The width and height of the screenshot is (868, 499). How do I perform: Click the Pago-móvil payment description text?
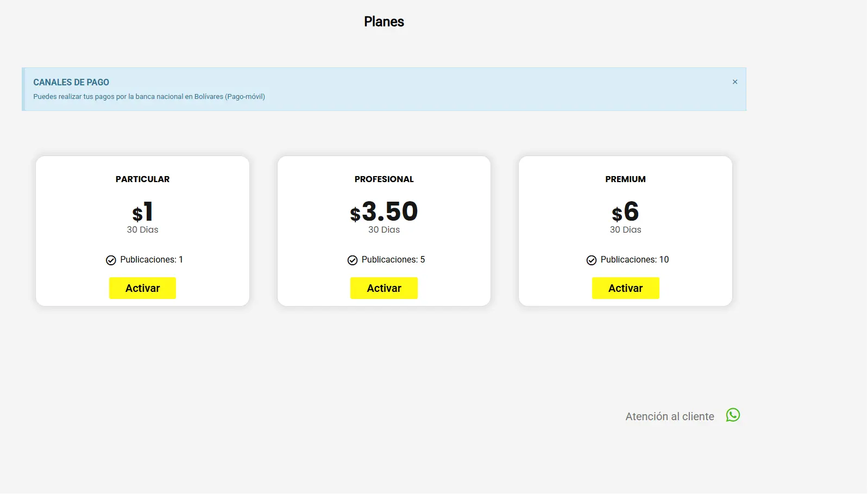[x=149, y=97]
